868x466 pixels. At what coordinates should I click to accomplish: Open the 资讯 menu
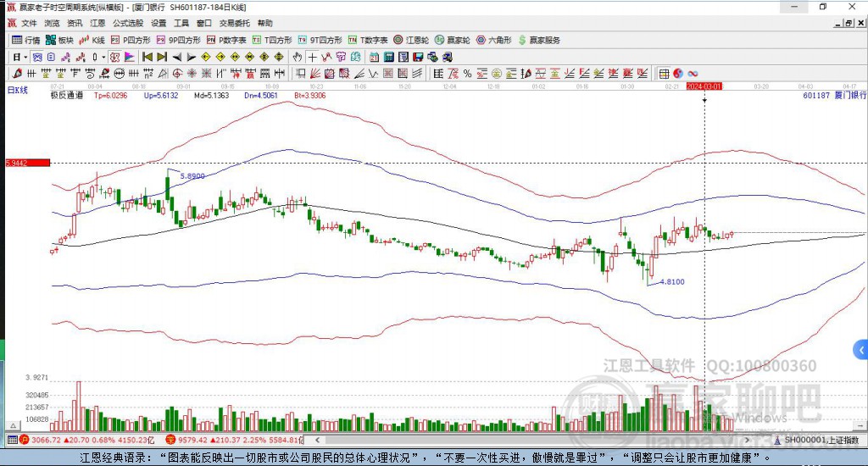pos(75,23)
